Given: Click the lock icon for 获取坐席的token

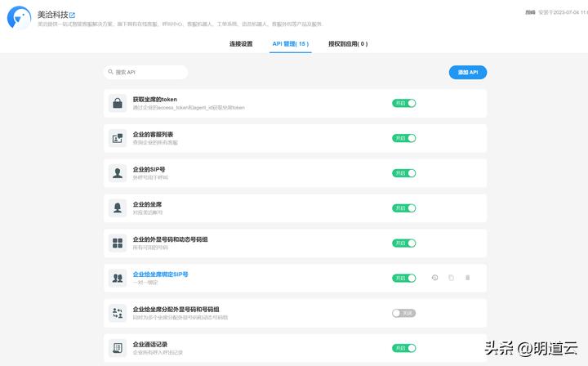Looking at the screenshot, I should (118, 103).
